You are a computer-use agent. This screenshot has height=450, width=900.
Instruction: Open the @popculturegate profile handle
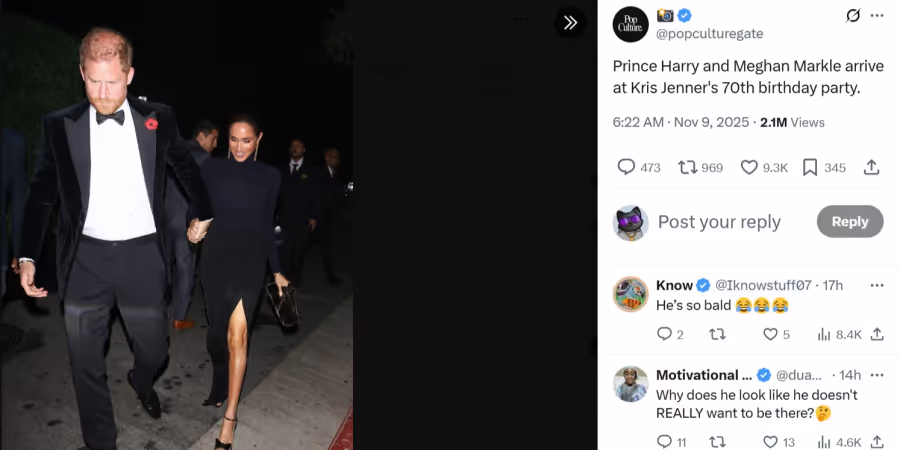click(709, 34)
